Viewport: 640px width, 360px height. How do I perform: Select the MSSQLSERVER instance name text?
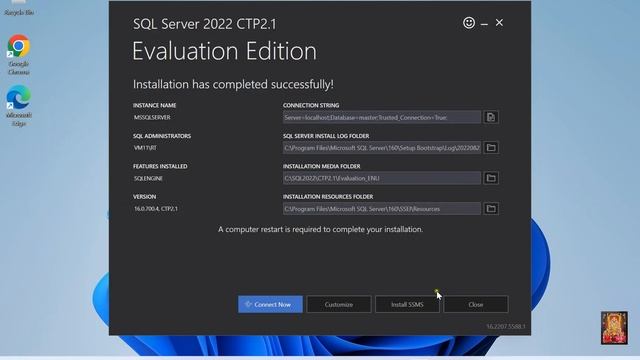[152, 118]
